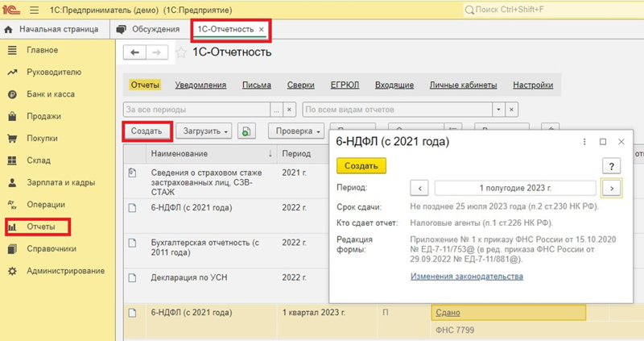Open Справочники section in sidebar
This screenshot has height=341, width=644.
(x=52, y=249)
